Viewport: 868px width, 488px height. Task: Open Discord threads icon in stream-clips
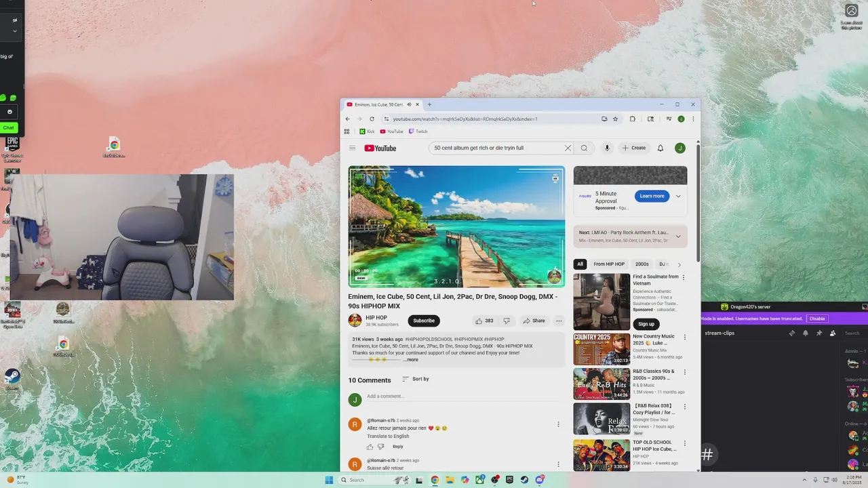792,333
